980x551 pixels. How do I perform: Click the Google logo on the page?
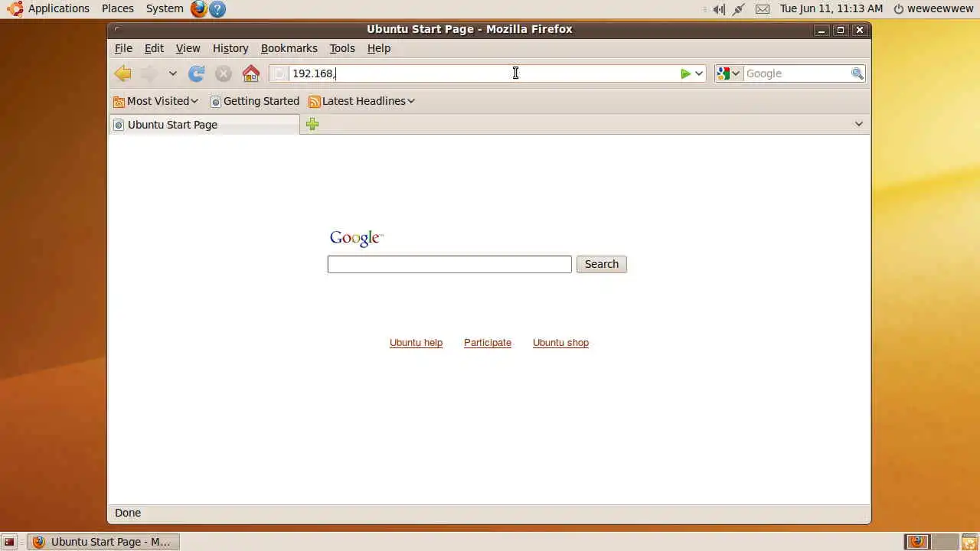click(x=356, y=238)
